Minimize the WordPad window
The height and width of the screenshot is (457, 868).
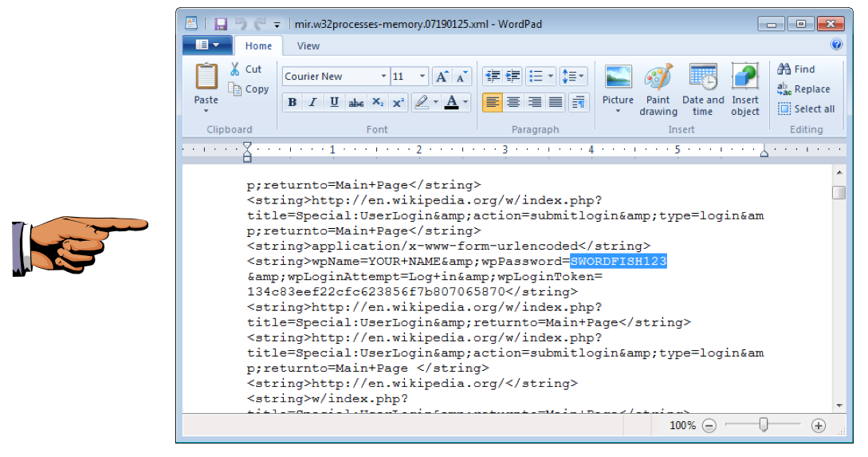click(771, 24)
